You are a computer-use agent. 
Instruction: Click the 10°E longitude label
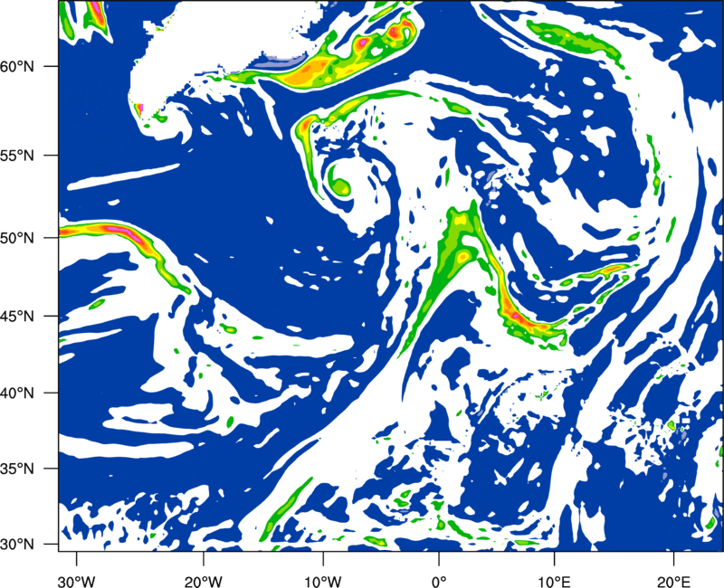555,582
